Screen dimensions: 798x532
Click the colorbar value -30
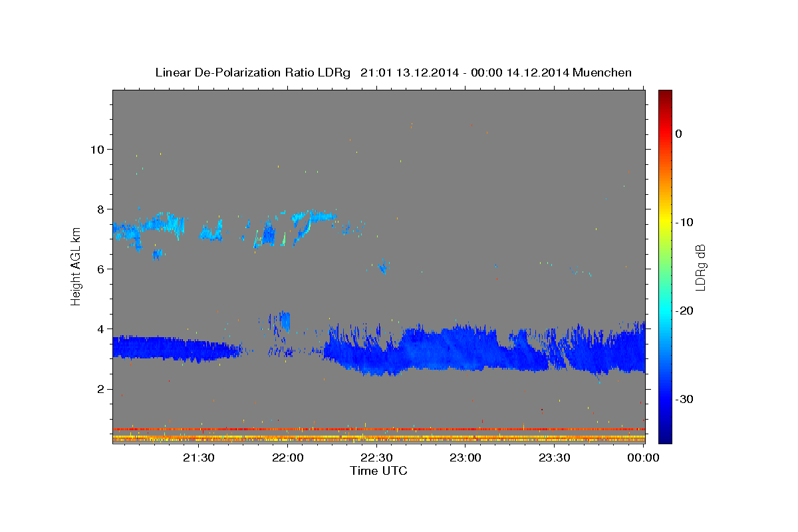click(x=684, y=399)
